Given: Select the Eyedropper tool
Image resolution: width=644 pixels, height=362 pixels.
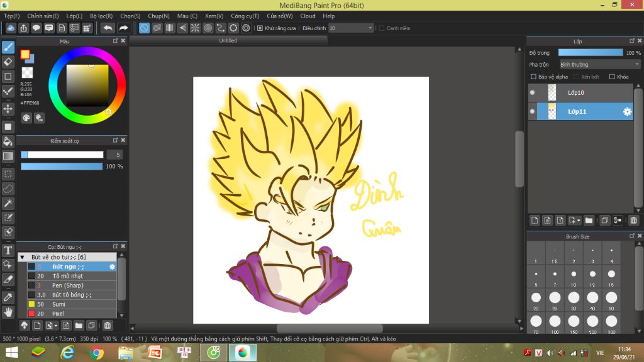Looking at the screenshot, I should pos(8,297).
